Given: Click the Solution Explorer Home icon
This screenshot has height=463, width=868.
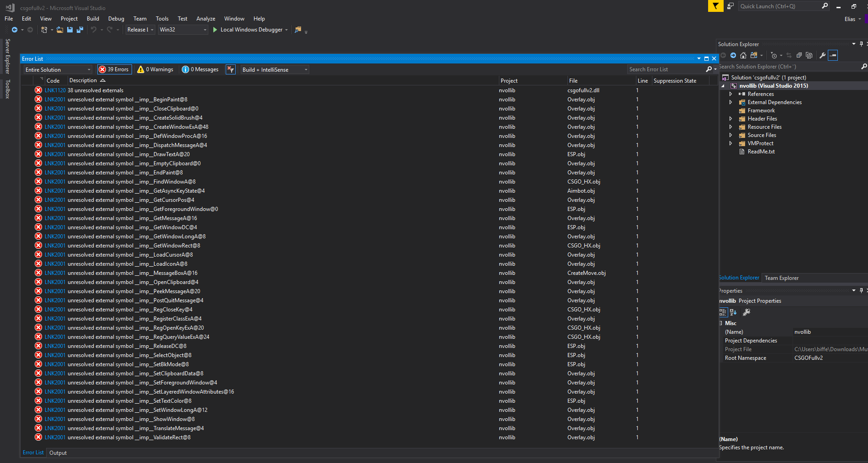Looking at the screenshot, I should tap(743, 55).
